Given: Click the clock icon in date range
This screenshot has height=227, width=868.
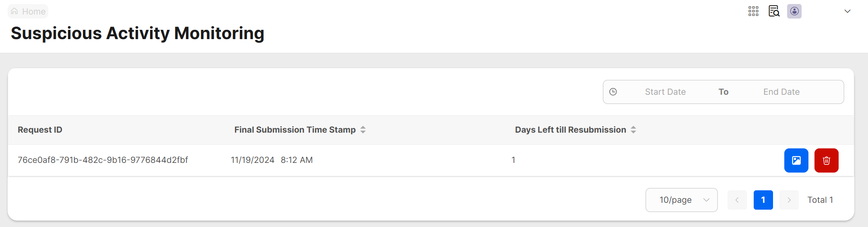Looking at the screenshot, I should [x=613, y=92].
